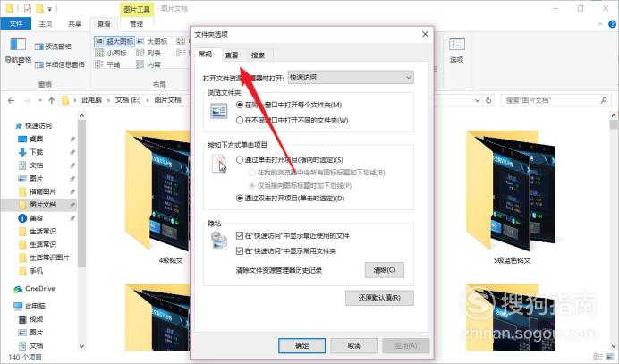Open 桌面 in the navigation pane

pyautogui.click(x=37, y=139)
